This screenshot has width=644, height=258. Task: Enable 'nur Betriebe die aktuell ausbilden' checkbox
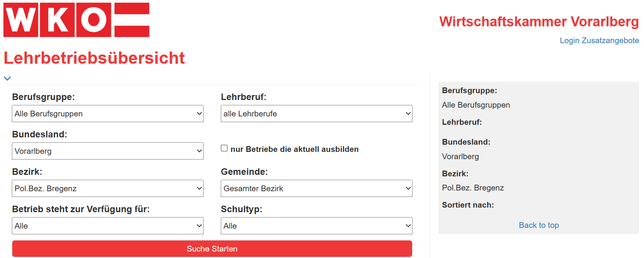point(224,148)
